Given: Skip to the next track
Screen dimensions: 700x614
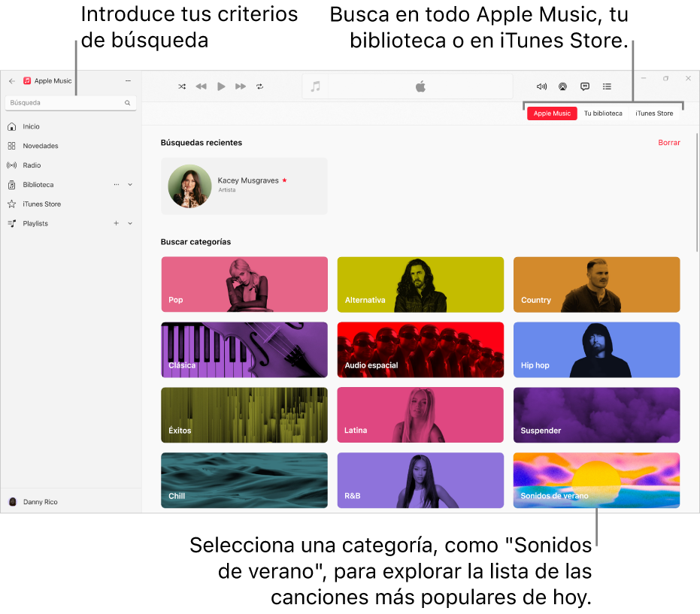Looking at the screenshot, I should tap(240, 86).
